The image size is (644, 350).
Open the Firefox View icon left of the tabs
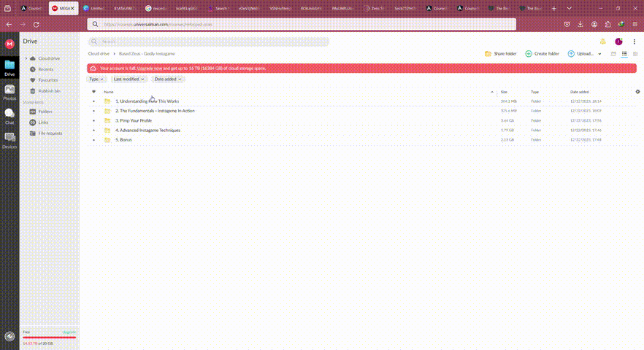point(7,8)
